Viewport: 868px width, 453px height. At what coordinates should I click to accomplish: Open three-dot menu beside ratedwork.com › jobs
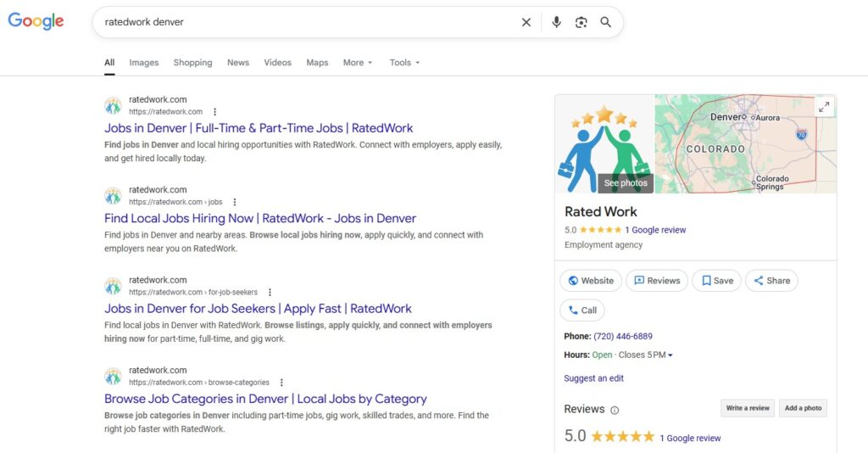[234, 202]
